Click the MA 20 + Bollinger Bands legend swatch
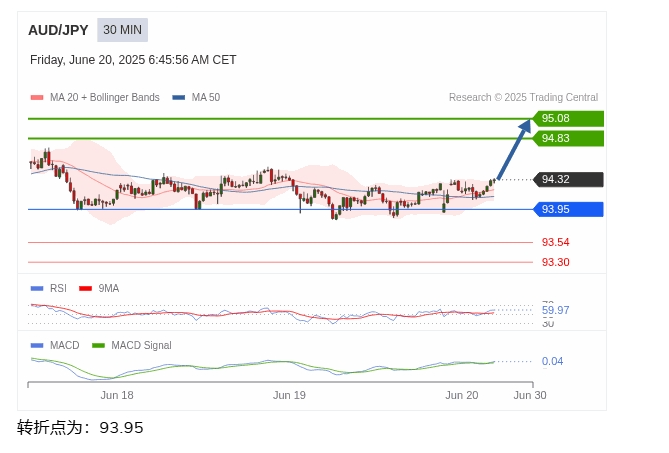Viewport: 669px width, 453px height. click(37, 97)
